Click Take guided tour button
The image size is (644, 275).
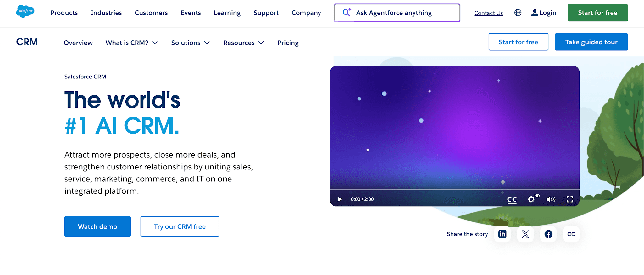tap(591, 42)
